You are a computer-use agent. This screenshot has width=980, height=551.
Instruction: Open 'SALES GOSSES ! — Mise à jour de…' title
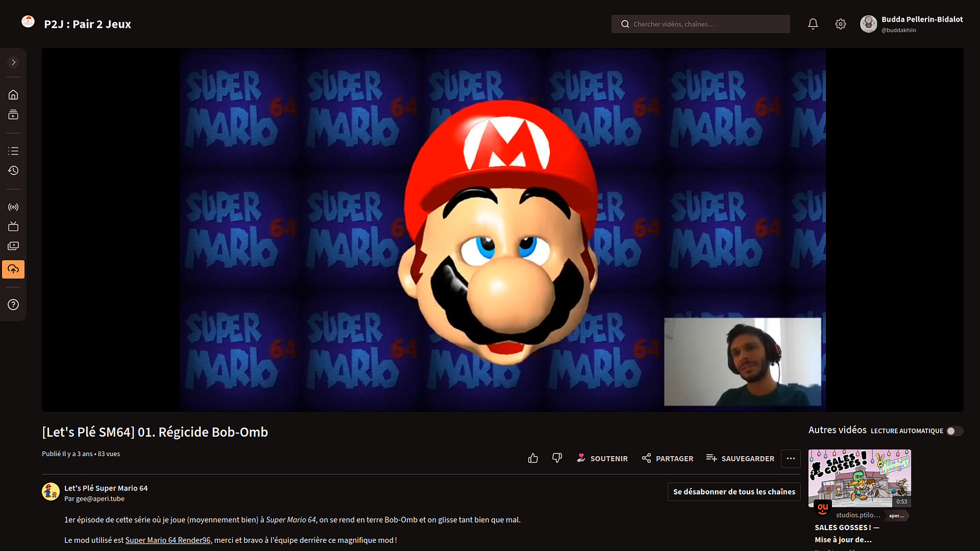(x=847, y=534)
